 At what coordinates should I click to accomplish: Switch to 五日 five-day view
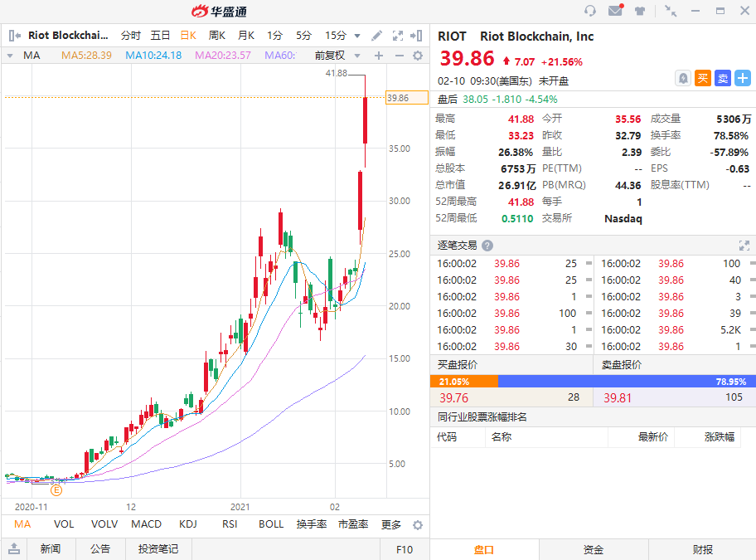tap(160, 35)
